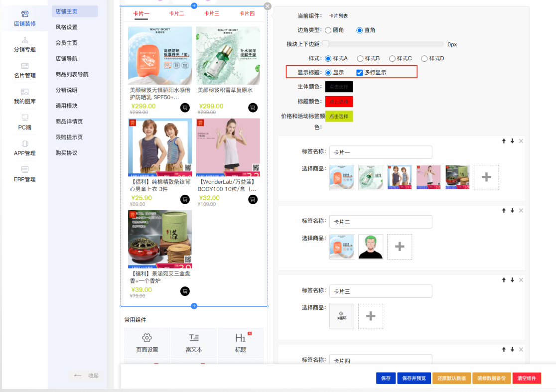Open APP管理 in left sidebar

pyautogui.click(x=24, y=148)
